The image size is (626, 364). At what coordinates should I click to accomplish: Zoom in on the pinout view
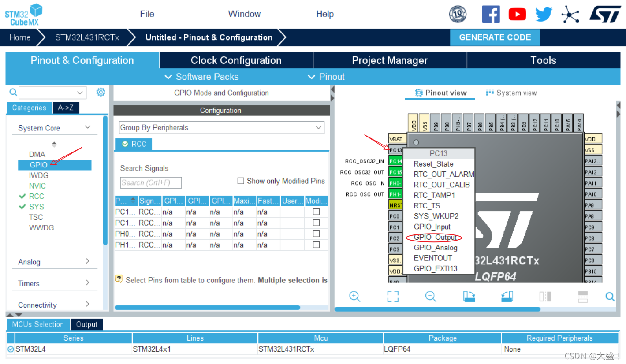pyautogui.click(x=355, y=296)
